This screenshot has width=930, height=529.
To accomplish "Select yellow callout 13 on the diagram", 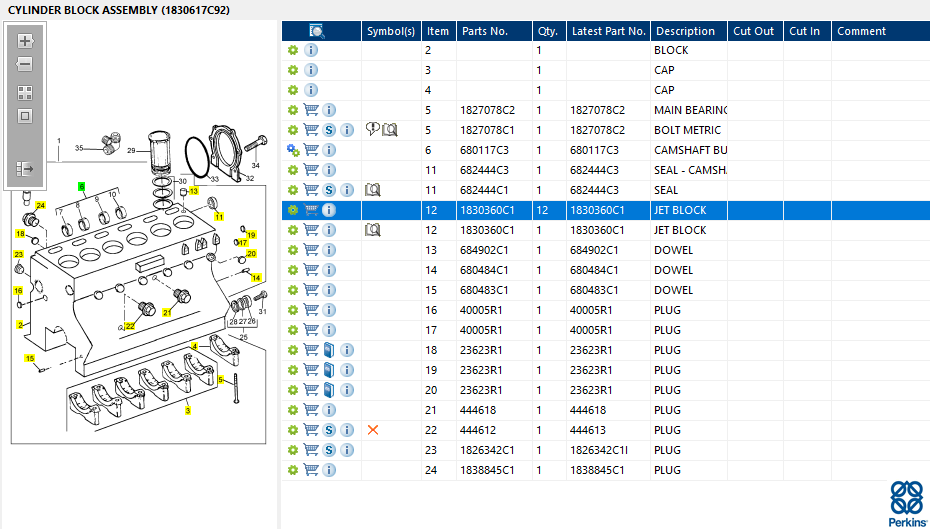I will point(194,191).
